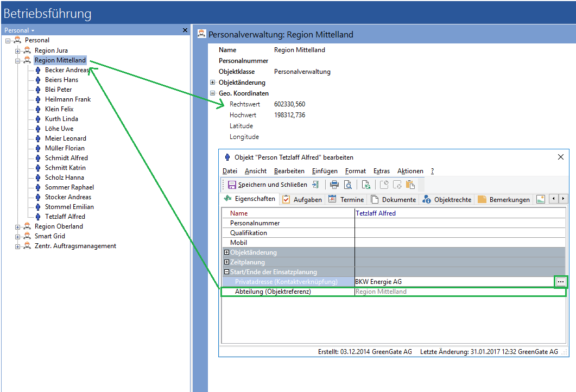The height and width of the screenshot is (392, 576).
Task: Open the Aktionen menu
Action: tap(410, 171)
